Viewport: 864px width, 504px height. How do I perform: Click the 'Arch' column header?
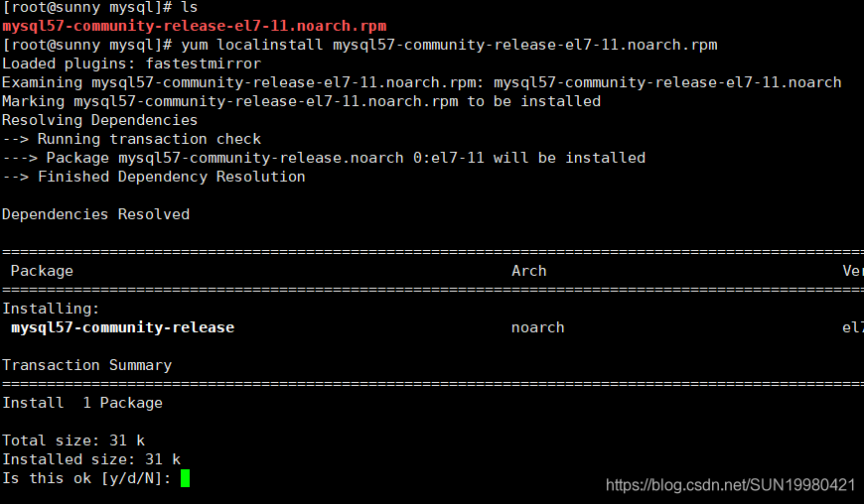pyautogui.click(x=529, y=271)
